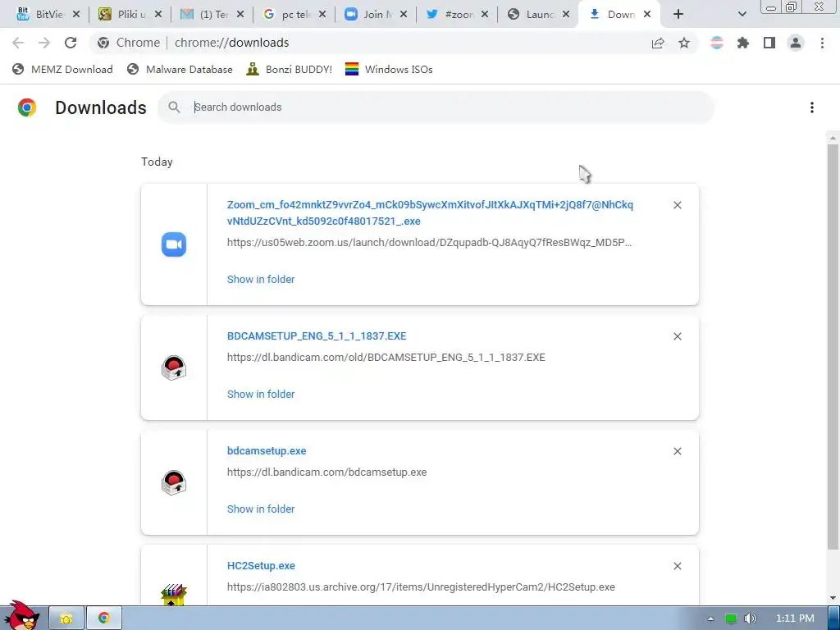Click the scrollbar down arrow

point(833,597)
